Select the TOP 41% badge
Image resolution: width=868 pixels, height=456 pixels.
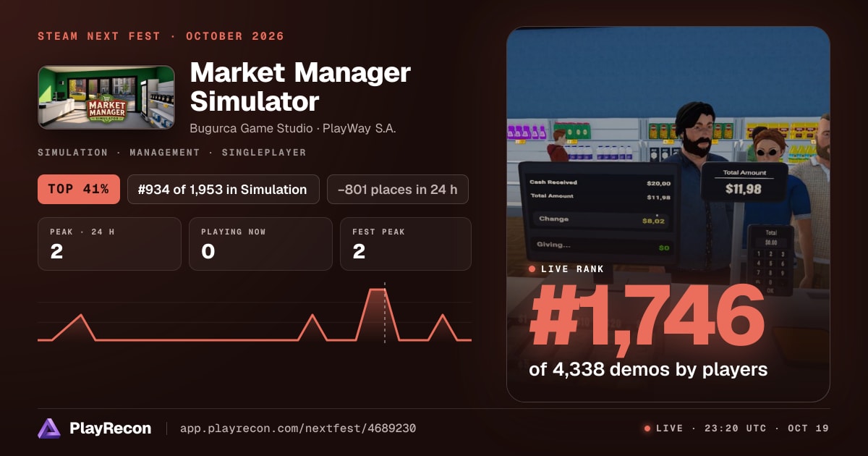[x=78, y=190]
